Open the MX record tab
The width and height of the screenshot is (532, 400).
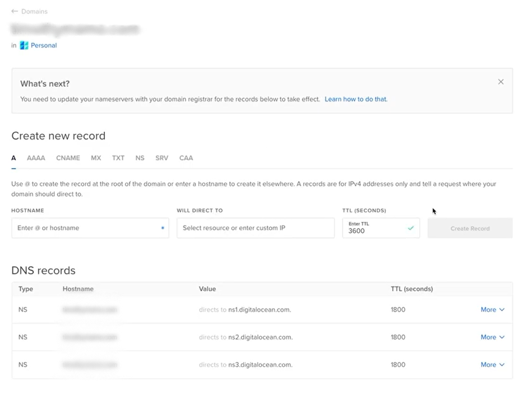(96, 158)
